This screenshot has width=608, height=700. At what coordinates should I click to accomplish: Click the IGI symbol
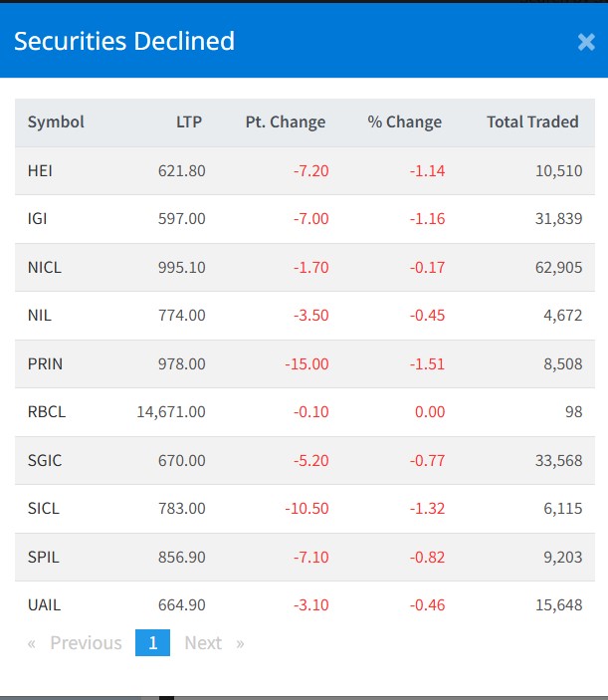[x=37, y=219]
